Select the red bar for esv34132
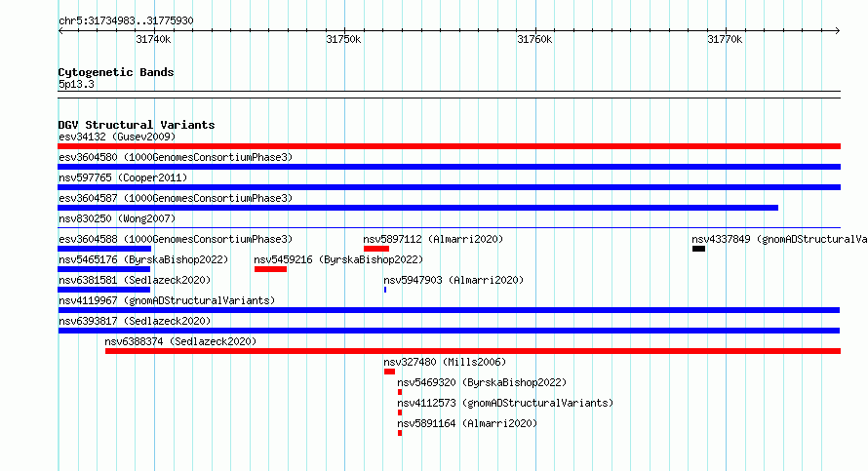 (x=449, y=146)
